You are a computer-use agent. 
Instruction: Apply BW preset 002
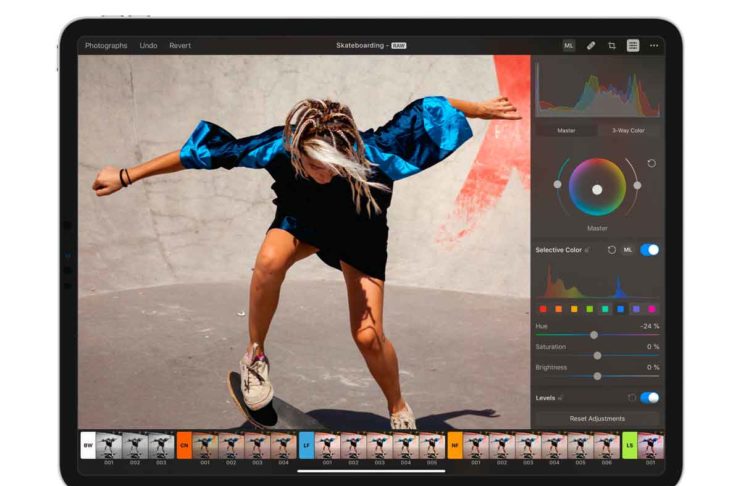[135, 445]
